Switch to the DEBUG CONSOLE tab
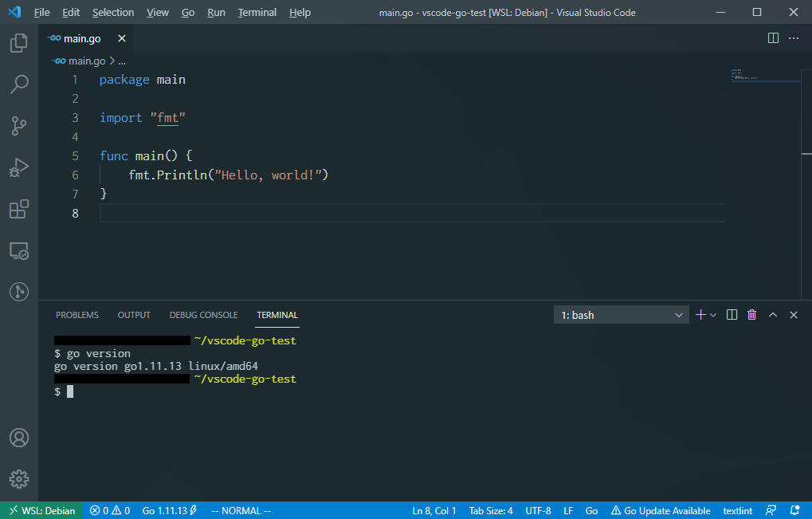The width and height of the screenshot is (812, 519). tap(203, 314)
